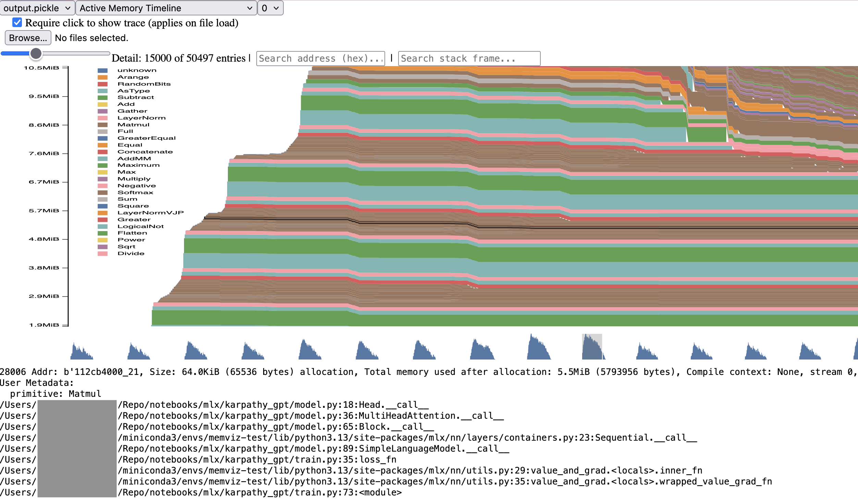Viewport: 858px width, 504px height.
Task: Click the Sum legend color swatch
Action: 103,199
